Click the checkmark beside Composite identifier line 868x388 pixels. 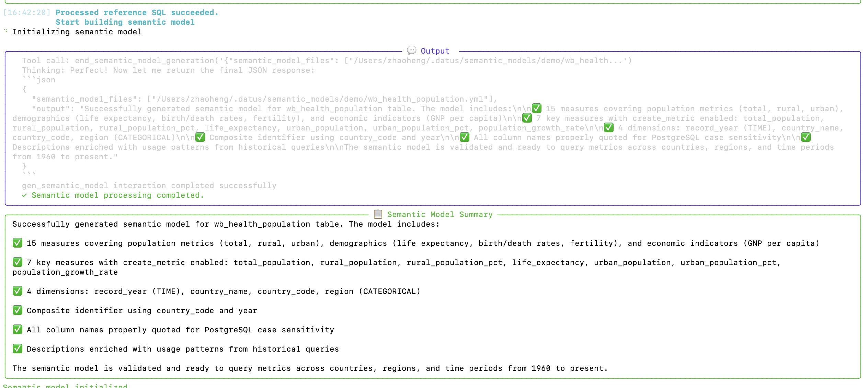coord(17,310)
